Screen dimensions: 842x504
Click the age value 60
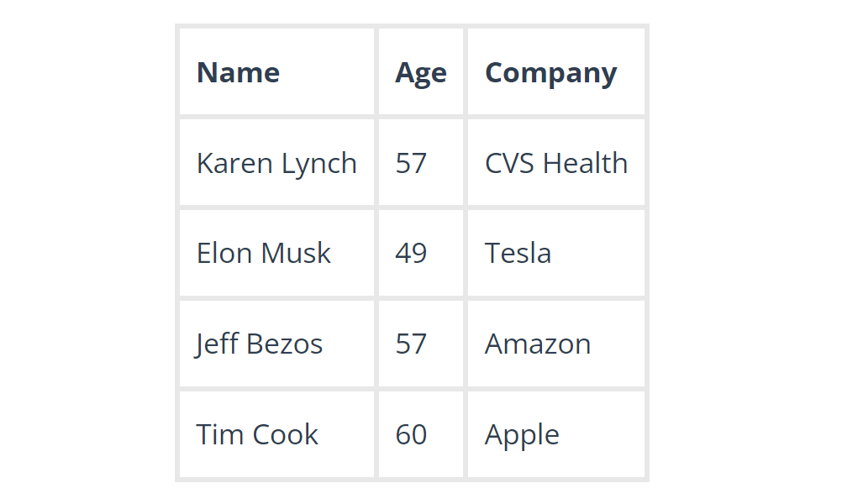coord(411,435)
